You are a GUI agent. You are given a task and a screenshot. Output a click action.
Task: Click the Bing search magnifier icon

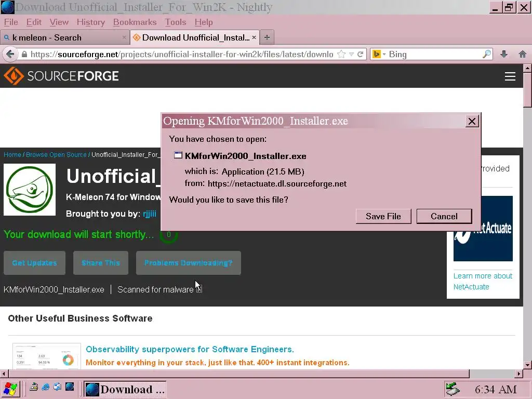point(486,54)
